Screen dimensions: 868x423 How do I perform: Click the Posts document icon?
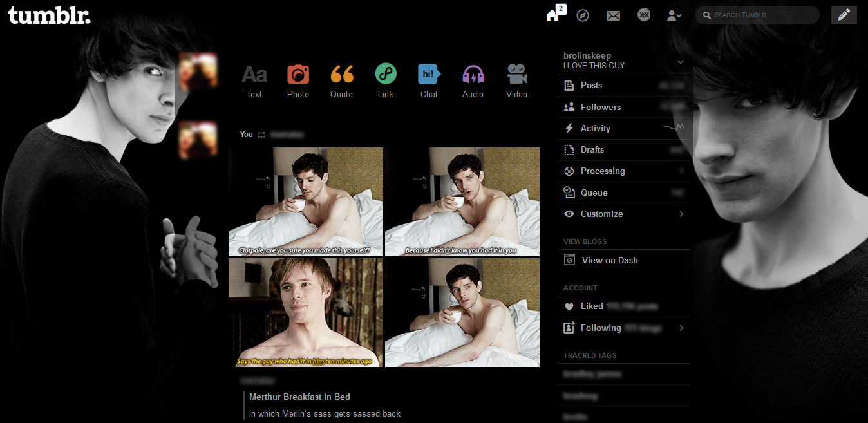[x=569, y=86]
